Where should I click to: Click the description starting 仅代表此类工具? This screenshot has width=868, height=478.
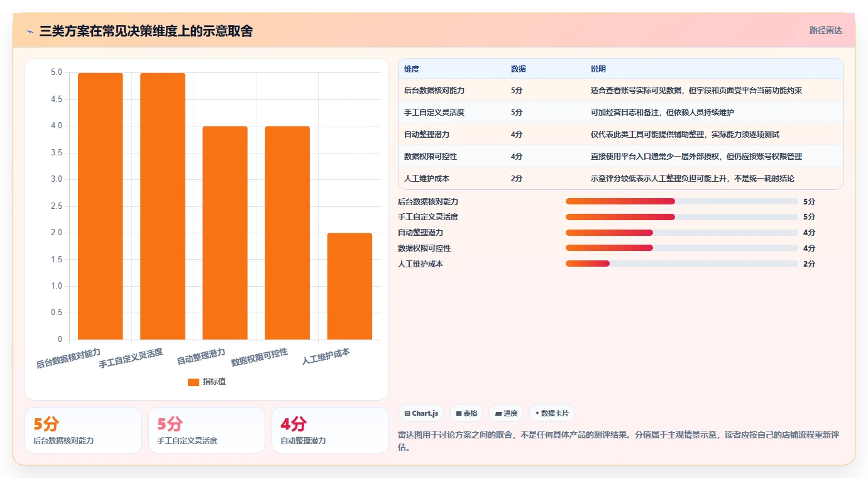pyautogui.click(x=685, y=135)
